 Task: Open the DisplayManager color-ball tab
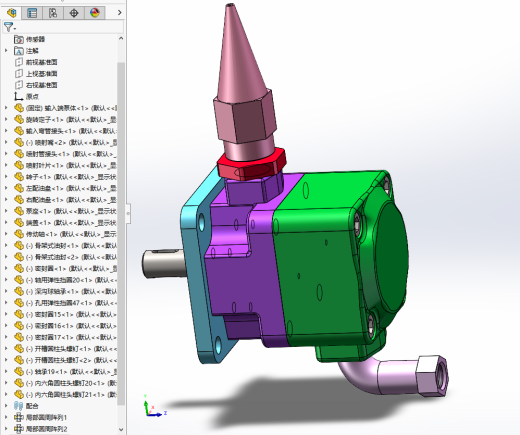coord(95,13)
